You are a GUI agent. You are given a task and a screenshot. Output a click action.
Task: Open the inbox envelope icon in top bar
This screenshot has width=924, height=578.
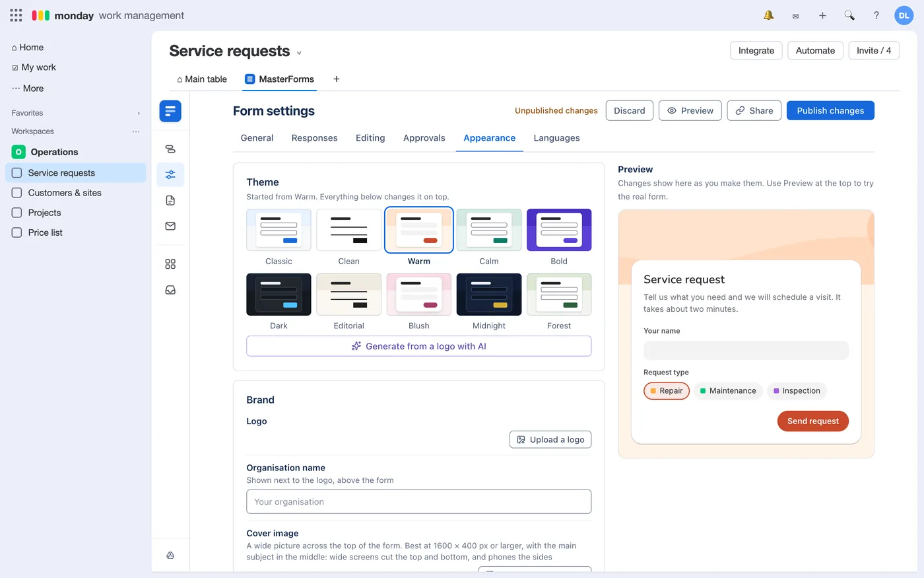click(x=795, y=16)
